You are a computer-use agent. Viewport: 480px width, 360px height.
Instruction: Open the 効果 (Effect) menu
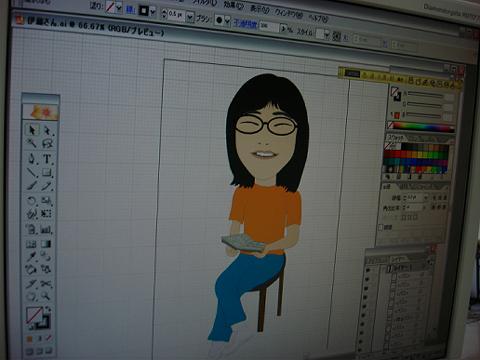pos(233,5)
